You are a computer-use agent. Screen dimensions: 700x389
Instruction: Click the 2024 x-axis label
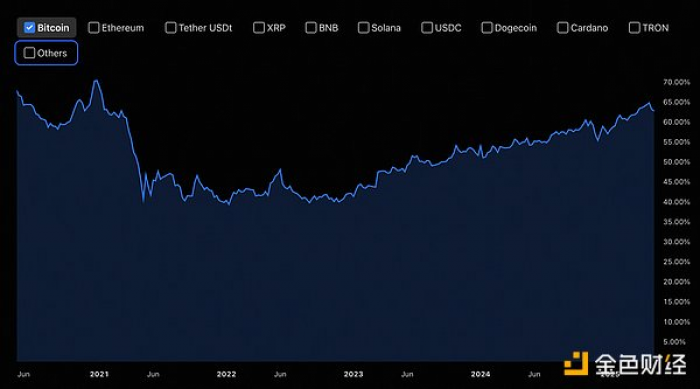point(480,374)
